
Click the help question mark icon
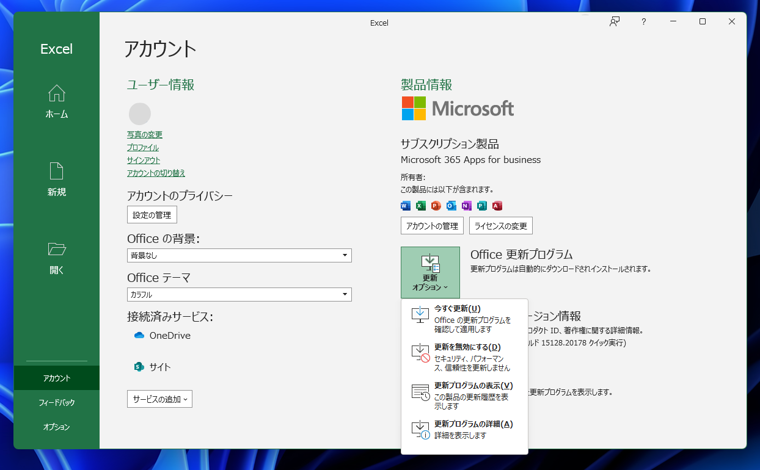click(x=644, y=21)
